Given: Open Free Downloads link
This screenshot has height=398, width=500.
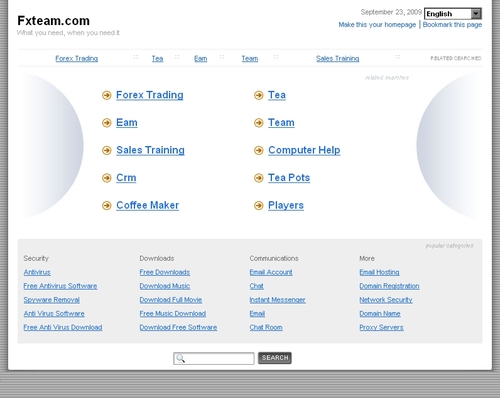Looking at the screenshot, I should click(165, 272).
